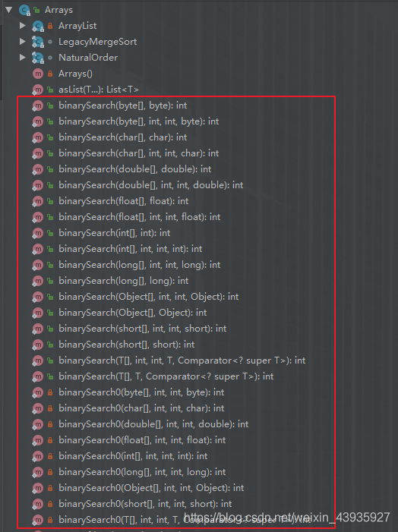
Task: Click method icon of binarySearch0(int[], int, int, int)
Action: 38,456
